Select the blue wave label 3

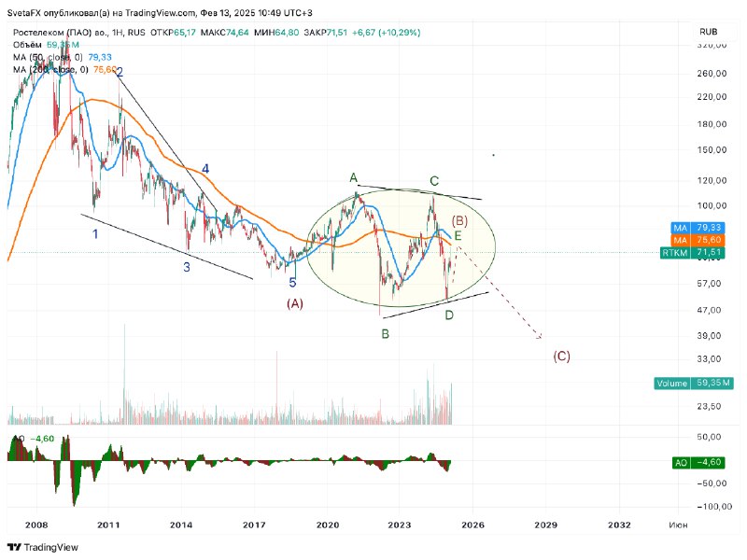[187, 267]
